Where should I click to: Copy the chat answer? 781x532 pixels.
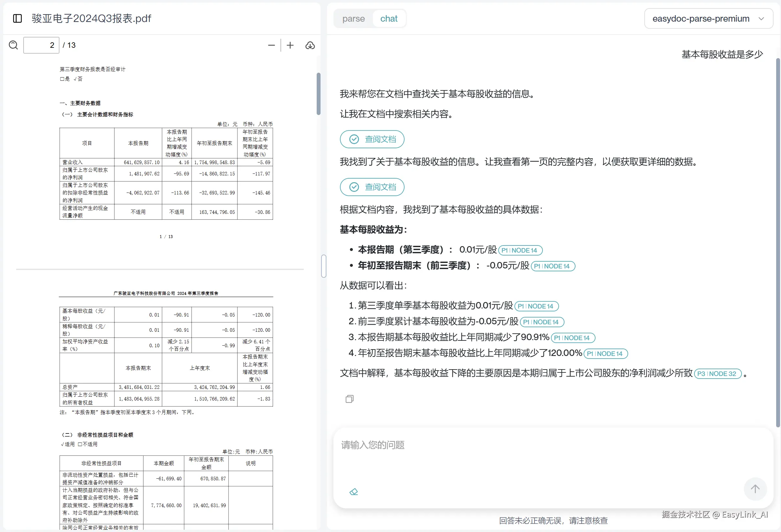[349, 399]
